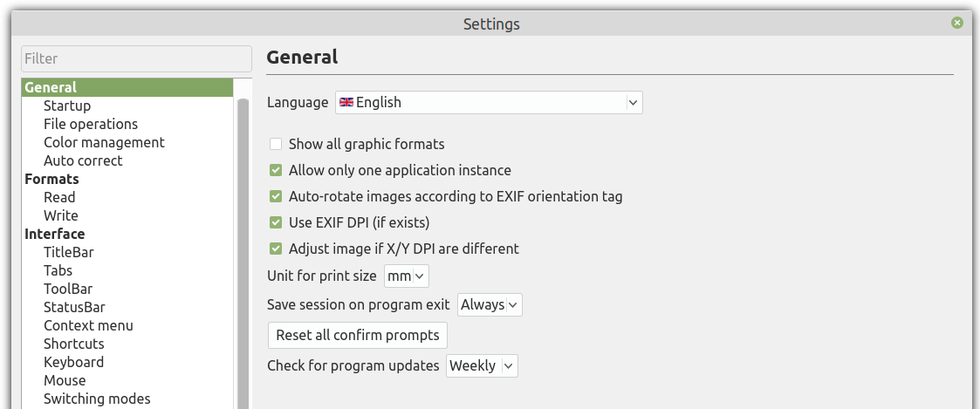
Task: Disable Use EXIF DPI option
Action: click(276, 223)
